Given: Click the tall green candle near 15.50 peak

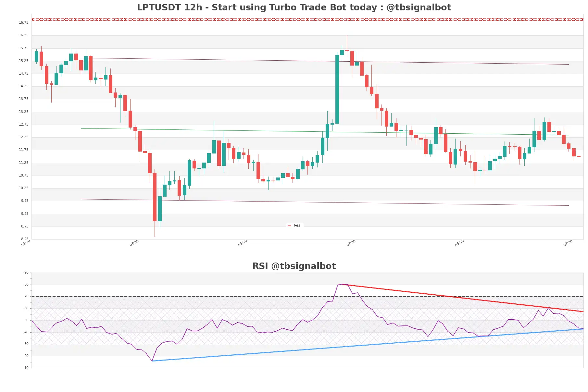Looking at the screenshot, I should coord(337,89).
